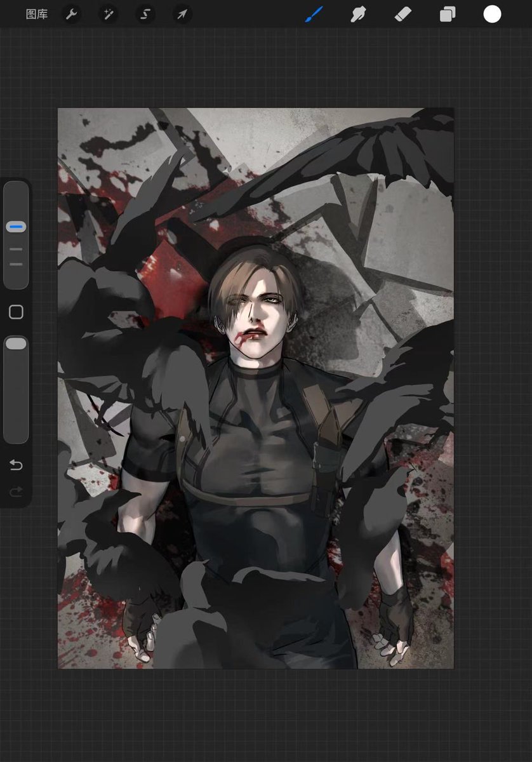Activate the Selection S tool

tap(145, 14)
